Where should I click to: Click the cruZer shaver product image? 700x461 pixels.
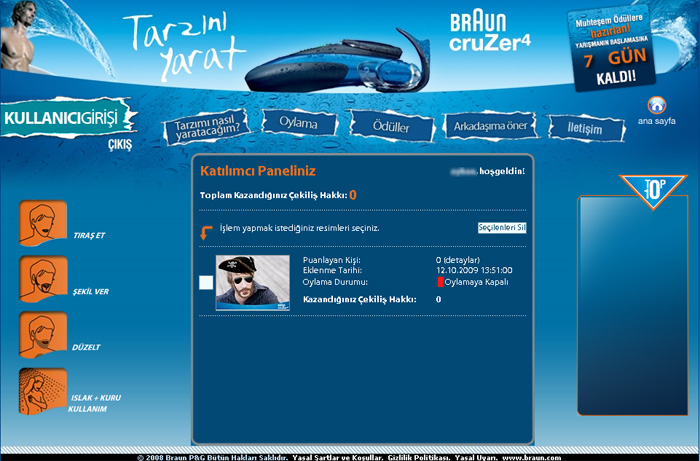click(x=338, y=62)
